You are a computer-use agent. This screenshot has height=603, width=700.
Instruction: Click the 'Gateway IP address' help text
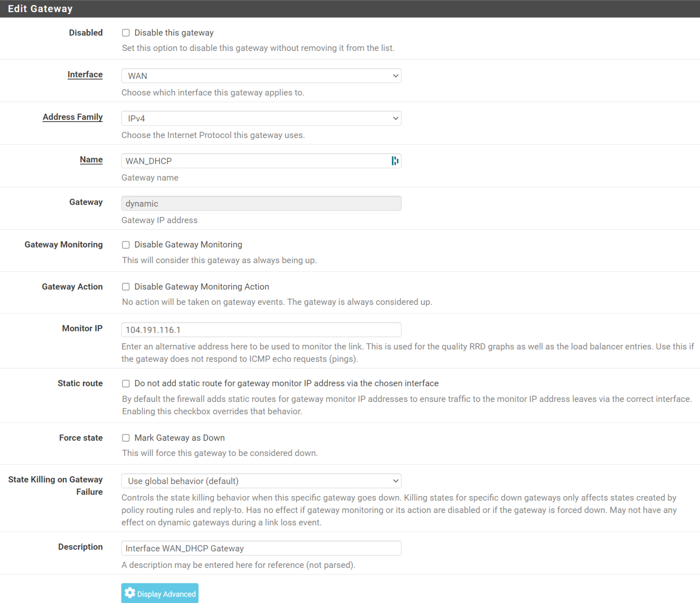point(159,220)
